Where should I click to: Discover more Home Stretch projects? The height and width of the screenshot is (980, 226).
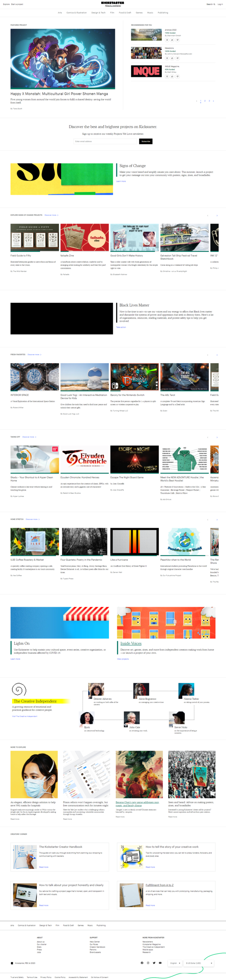point(32,519)
